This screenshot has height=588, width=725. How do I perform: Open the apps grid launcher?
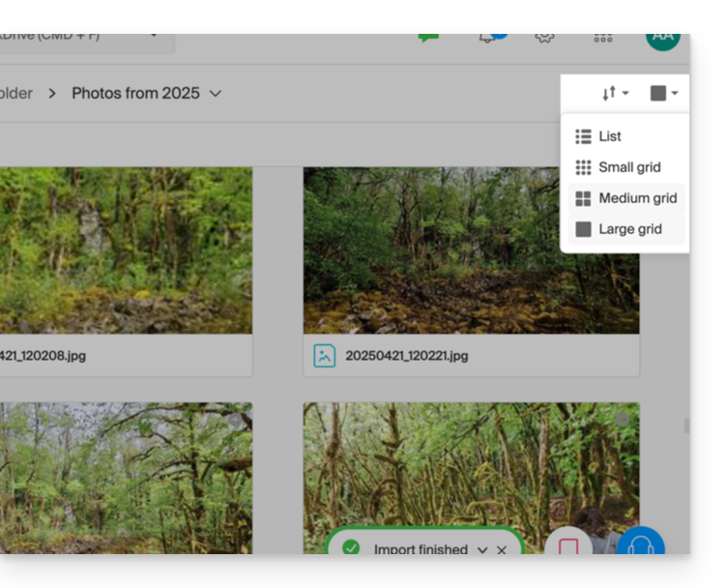tap(603, 38)
